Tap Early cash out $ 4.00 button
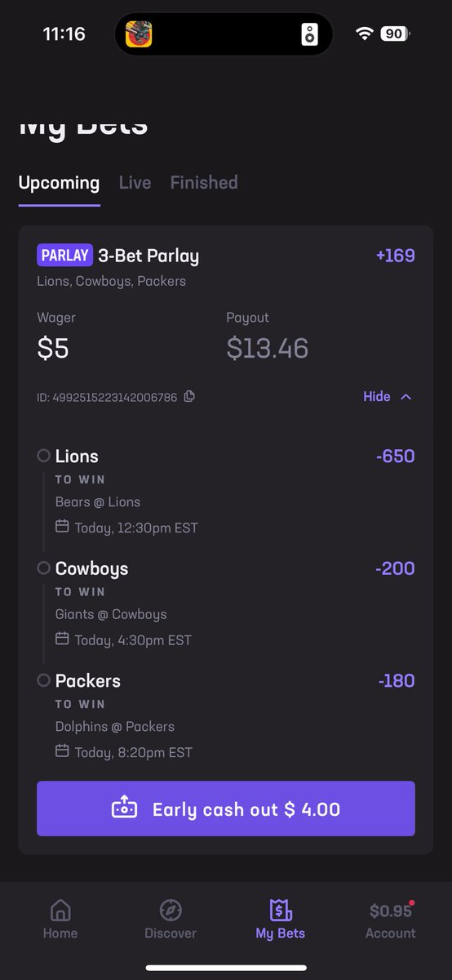452x980 pixels. (226, 808)
